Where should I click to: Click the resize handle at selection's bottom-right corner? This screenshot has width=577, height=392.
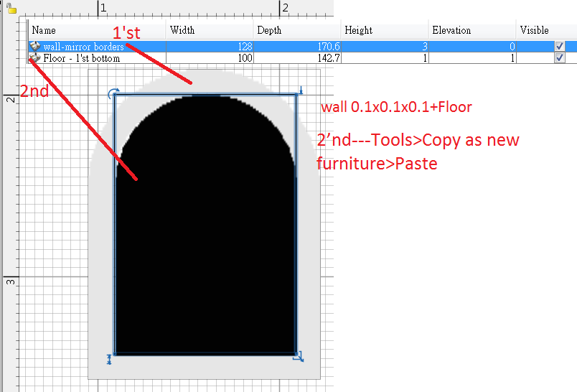pyautogui.click(x=300, y=356)
